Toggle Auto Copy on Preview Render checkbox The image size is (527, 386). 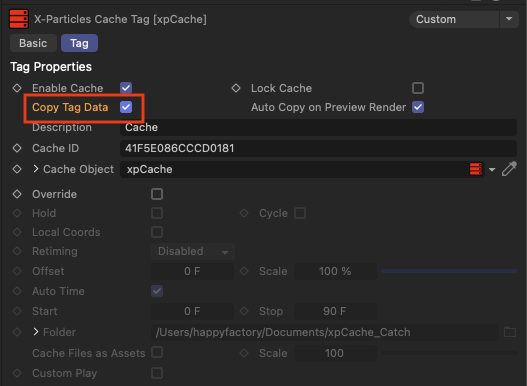(x=418, y=107)
